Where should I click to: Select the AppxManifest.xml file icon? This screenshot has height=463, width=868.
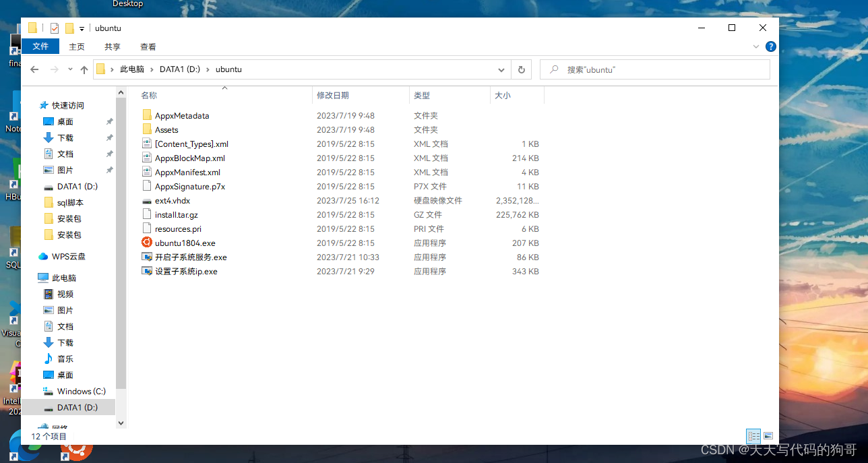click(148, 172)
